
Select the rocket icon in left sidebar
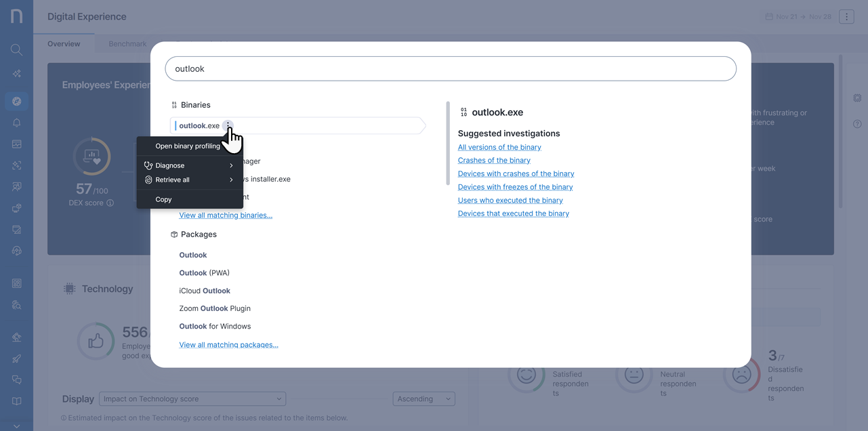tap(16, 358)
